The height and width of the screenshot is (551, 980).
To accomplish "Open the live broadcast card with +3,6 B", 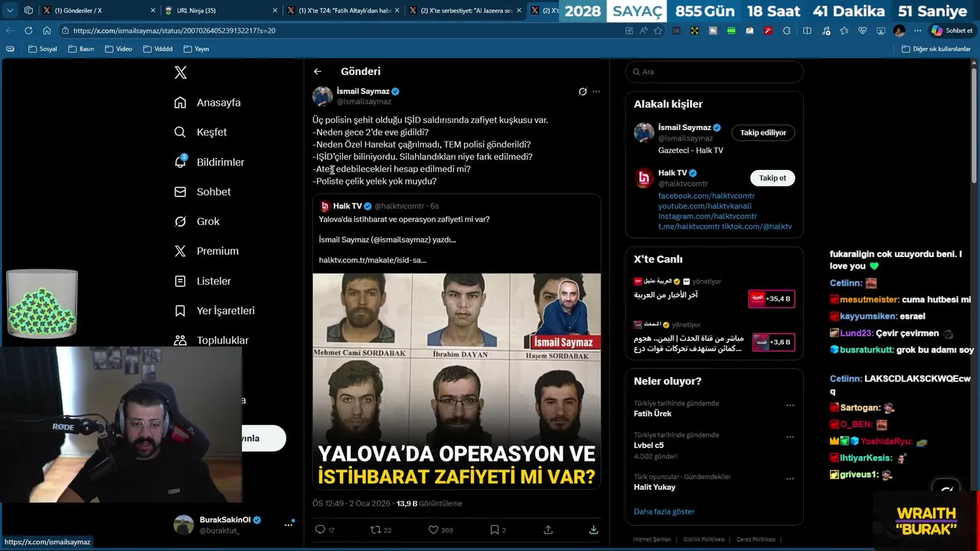I will pyautogui.click(x=773, y=342).
